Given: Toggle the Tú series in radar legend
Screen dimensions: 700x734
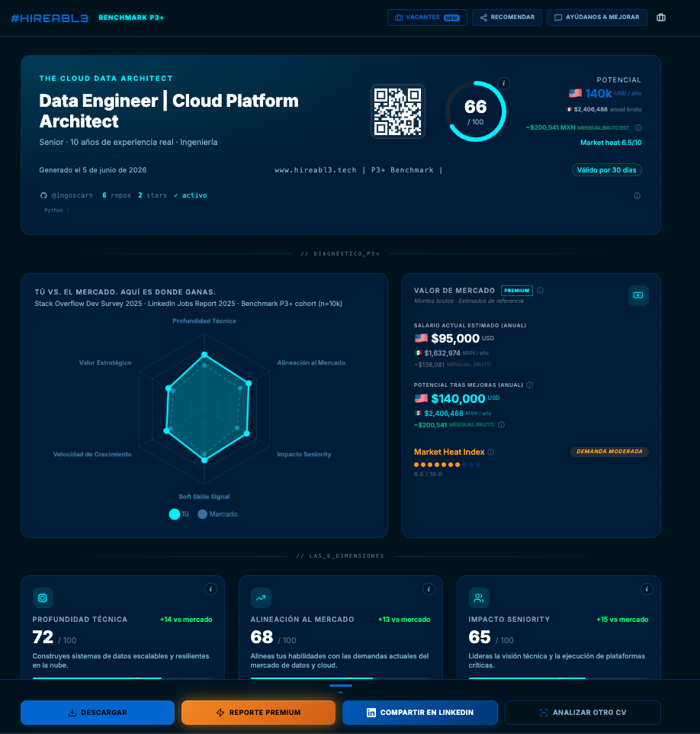Looking at the screenshot, I should point(178,514).
